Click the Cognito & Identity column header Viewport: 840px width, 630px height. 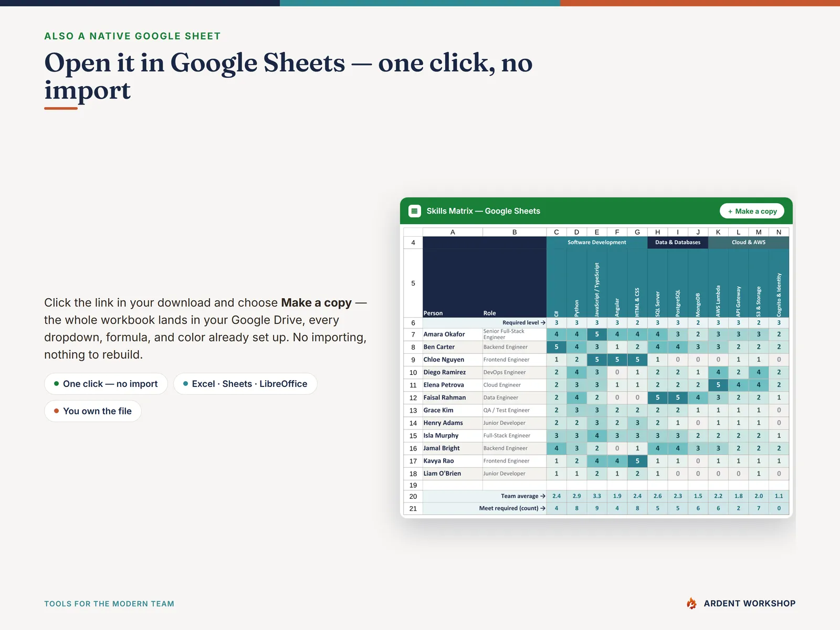[x=779, y=283]
